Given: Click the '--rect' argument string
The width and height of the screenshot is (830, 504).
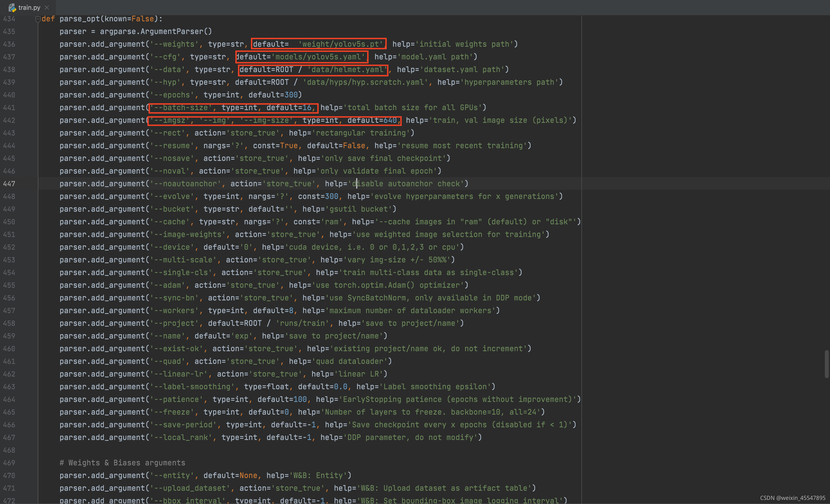Looking at the screenshot, I should (x=168, y=133).
